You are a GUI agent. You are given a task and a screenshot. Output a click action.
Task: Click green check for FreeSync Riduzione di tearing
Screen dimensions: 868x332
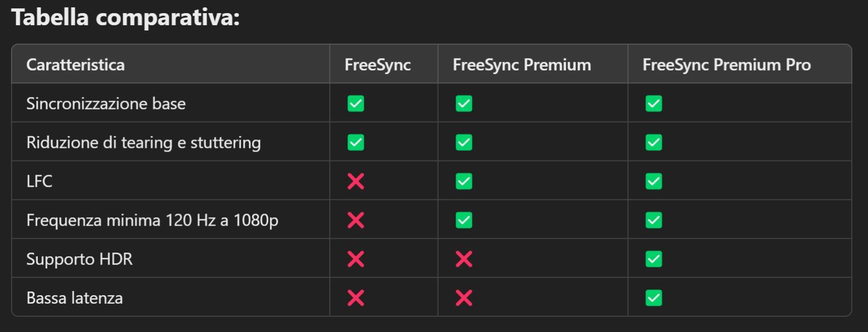click(356, 143)
